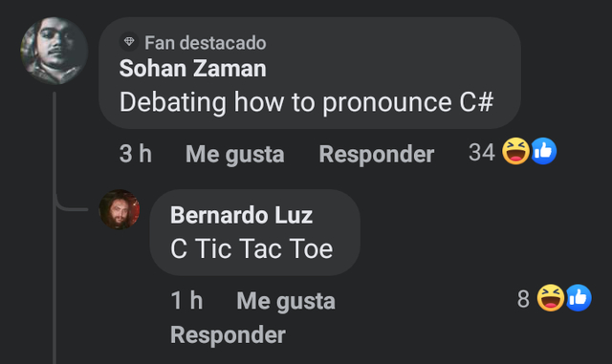Click thumbs-up reaction on Sohan Zaman's comment
This screenshot has width=612, height=364.
click(543, 151)
